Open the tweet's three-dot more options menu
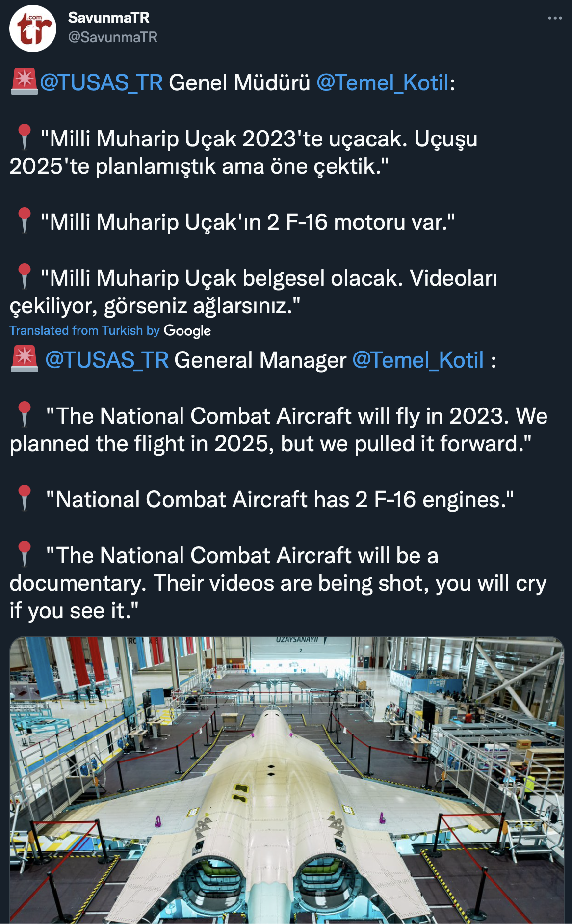Screen dimensions: 572x924 (555, 18)
